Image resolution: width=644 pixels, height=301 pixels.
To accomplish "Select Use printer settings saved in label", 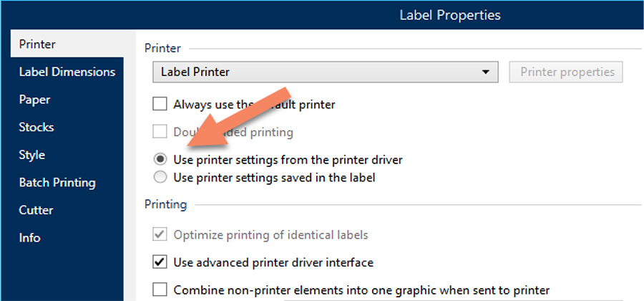I will [x=160, y=178].
